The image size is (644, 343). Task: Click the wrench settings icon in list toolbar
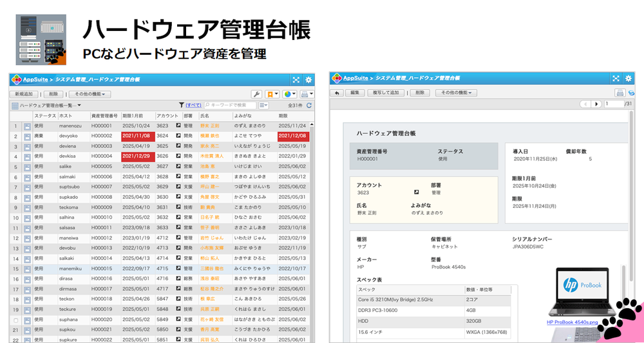click(256, 94)
